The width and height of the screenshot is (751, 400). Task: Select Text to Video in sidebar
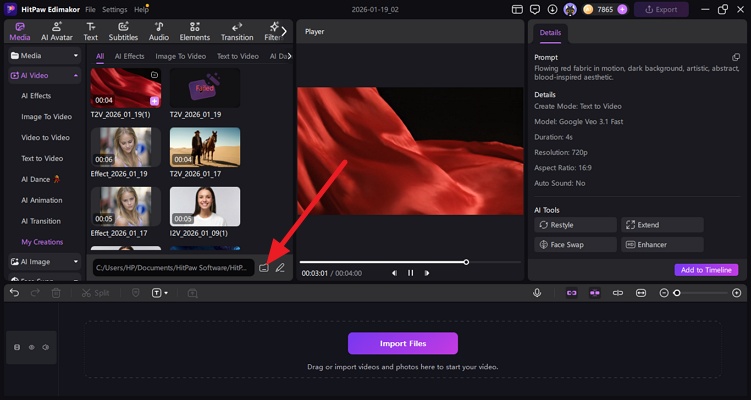(x=42, y=158)
